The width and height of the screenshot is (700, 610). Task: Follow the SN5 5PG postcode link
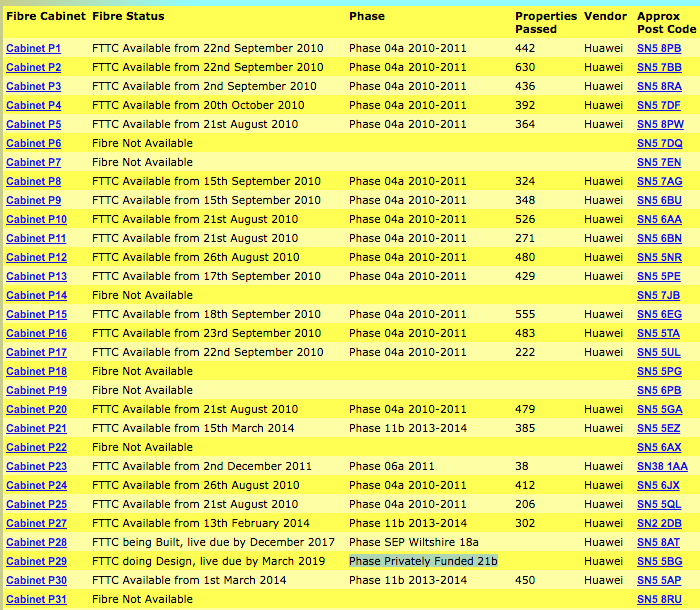click(659, 371)
